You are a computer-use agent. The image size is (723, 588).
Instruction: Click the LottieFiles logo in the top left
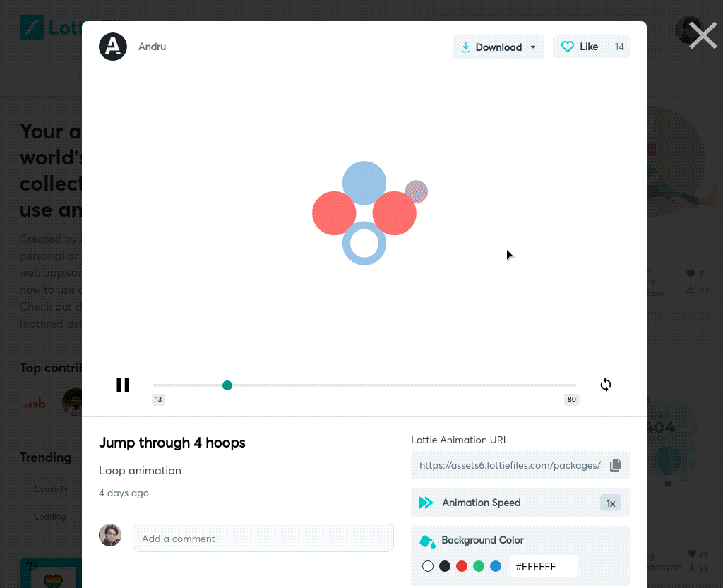32,27
